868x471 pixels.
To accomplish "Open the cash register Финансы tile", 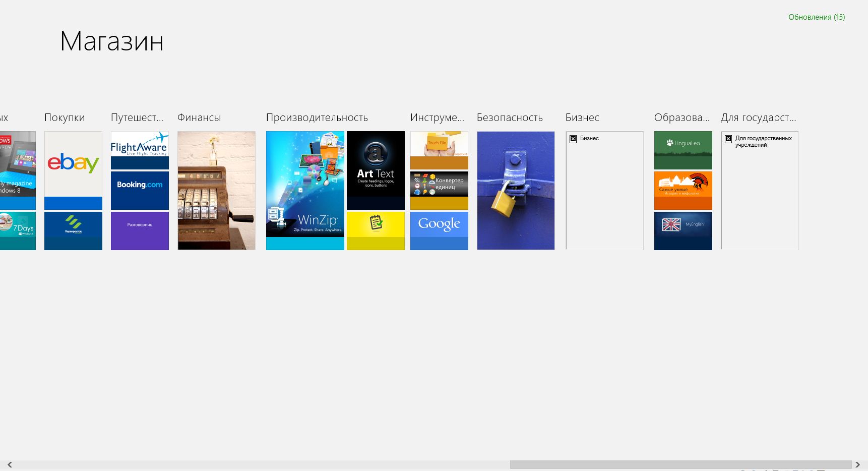I will point(216,191).
